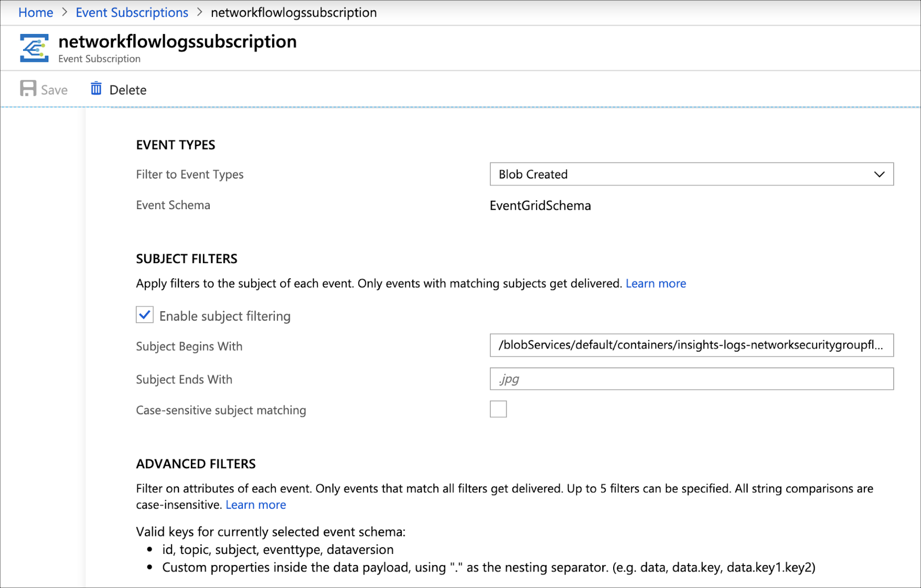This screenshot has height=588, width=921.
Task: Click the Delete button
Action: pyautogui.click(x=127, y=89)
